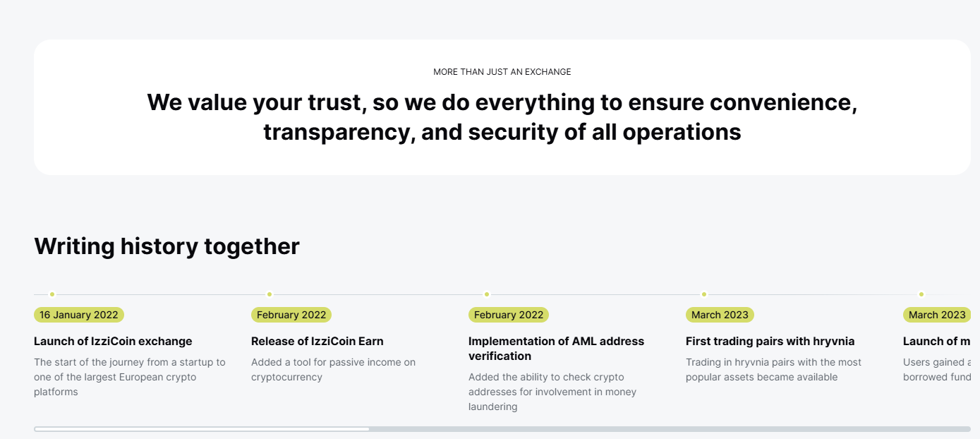
Task: Select the partially visible March 2023 badge on right
Action: point(938,315)
